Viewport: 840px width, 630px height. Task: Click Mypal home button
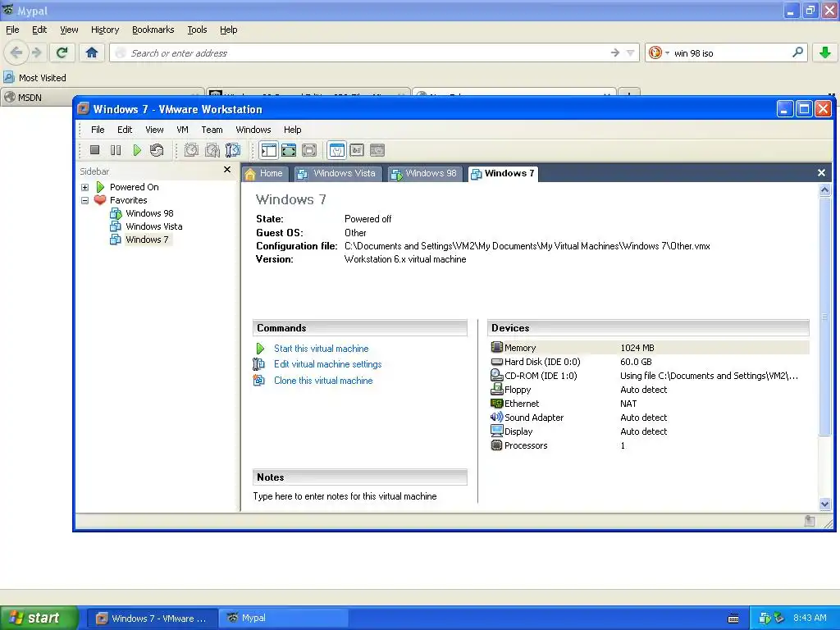coord(92,52)
